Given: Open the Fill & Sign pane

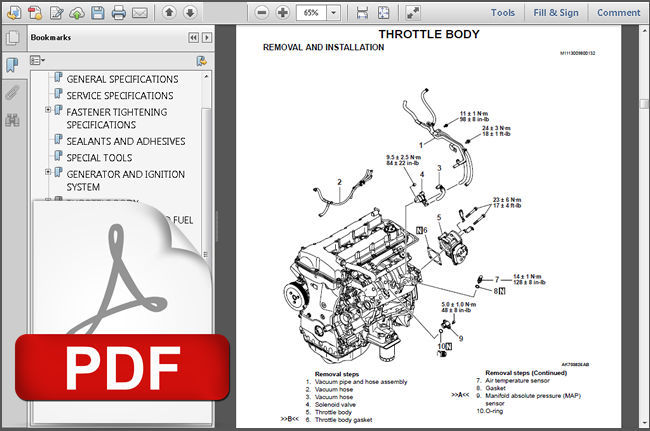Looking at the screenshot, I should [556, 13].
